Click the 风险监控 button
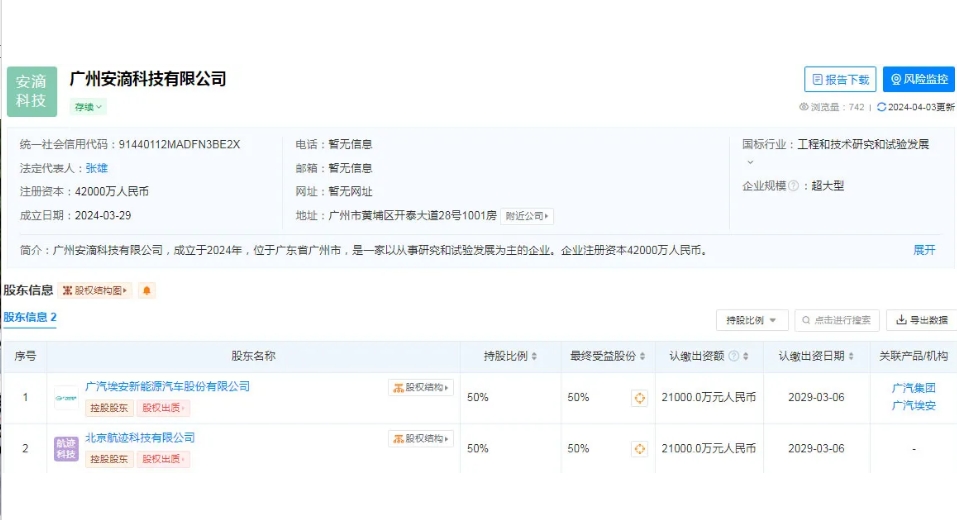Image resolution: width=957 pixels, height=520 pixels. pos(919,79)
